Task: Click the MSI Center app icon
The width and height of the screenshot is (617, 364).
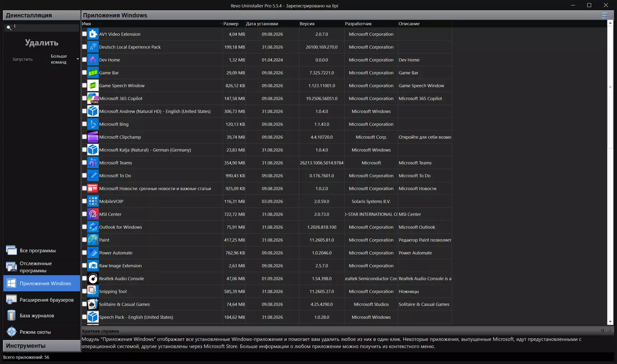Action: [x=93, y=214]
